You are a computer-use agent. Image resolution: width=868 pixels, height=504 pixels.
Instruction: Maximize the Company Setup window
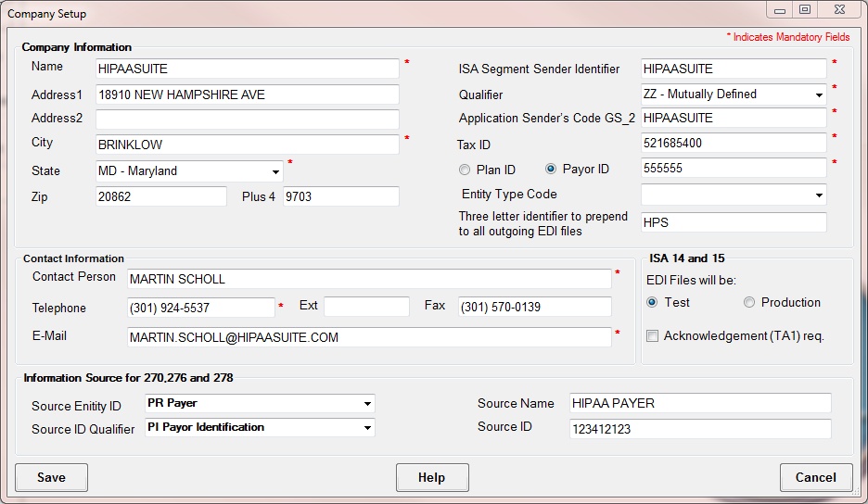805,9
